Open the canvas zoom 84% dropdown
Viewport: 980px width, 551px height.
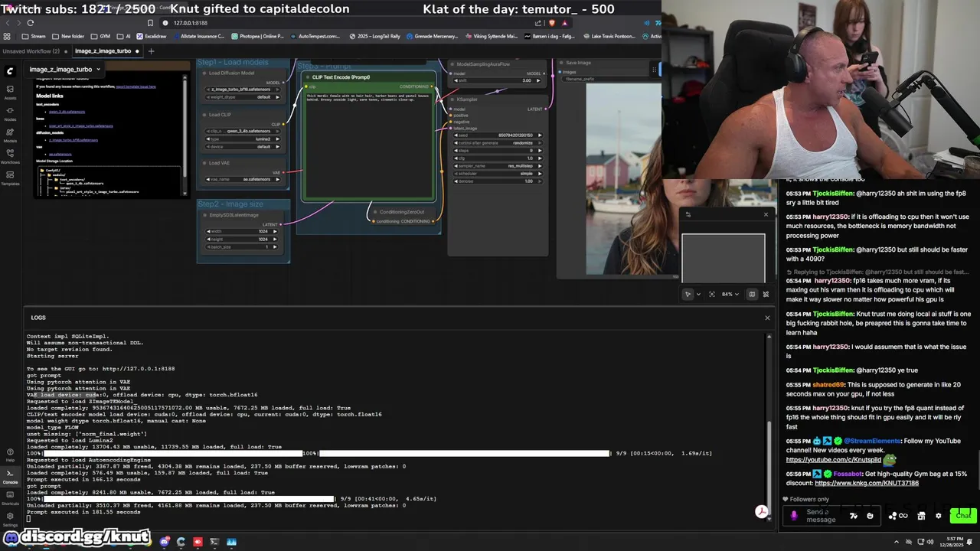pyautogui.click(x=732, y=294)
